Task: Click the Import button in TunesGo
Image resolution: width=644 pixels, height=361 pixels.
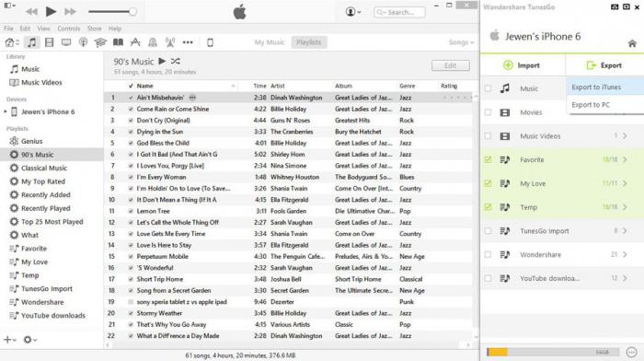Action: click(x=522, y=65)
